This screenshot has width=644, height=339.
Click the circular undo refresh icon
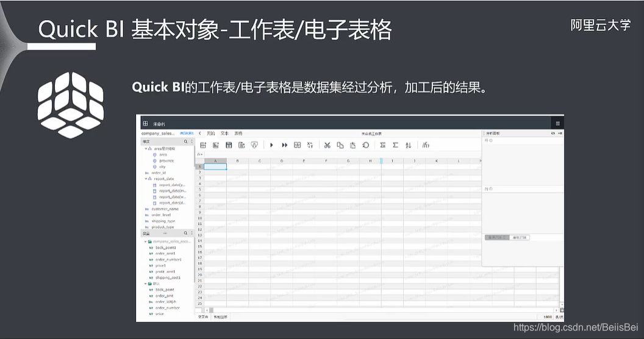pos(365,145)
